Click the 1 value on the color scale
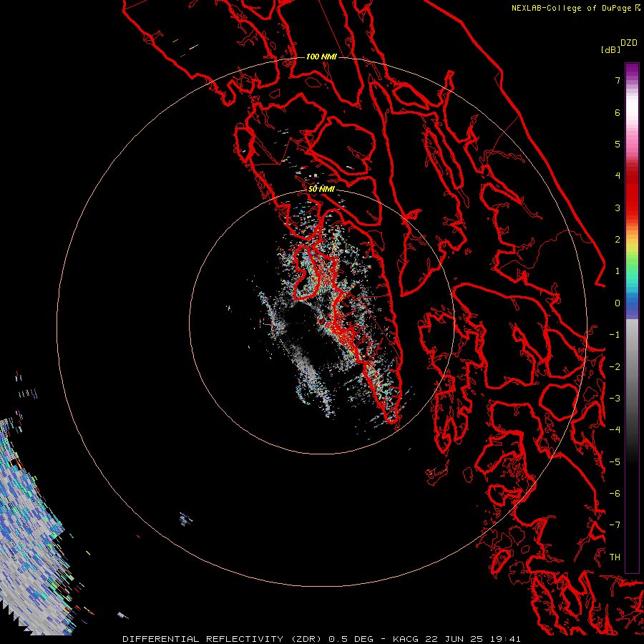The width and height of the screenshot is (644, 644). click(618, 271)
